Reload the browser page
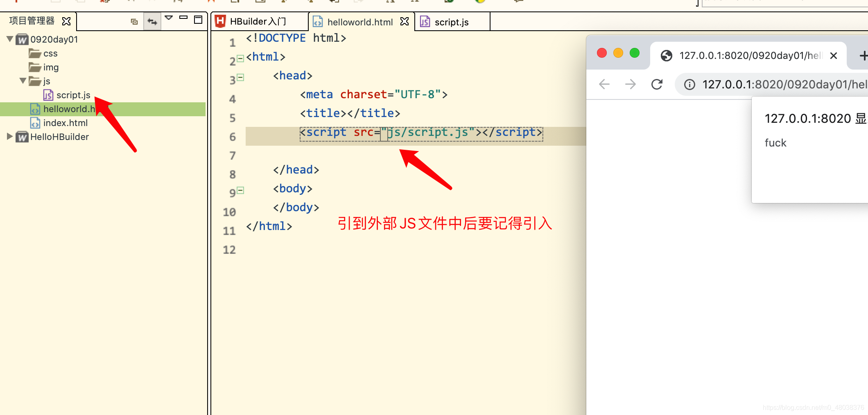The height and width of the screenshot is (415, 868). [657, 84]
